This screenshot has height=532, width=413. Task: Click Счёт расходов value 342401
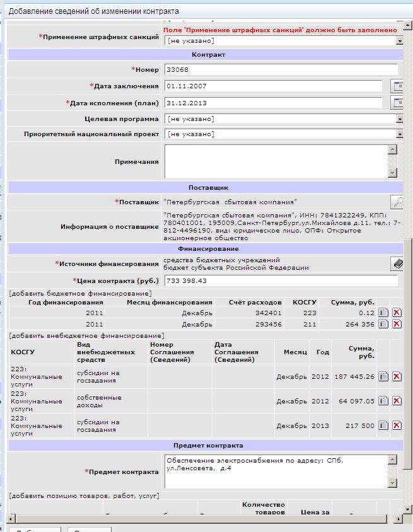click(269, 313)
